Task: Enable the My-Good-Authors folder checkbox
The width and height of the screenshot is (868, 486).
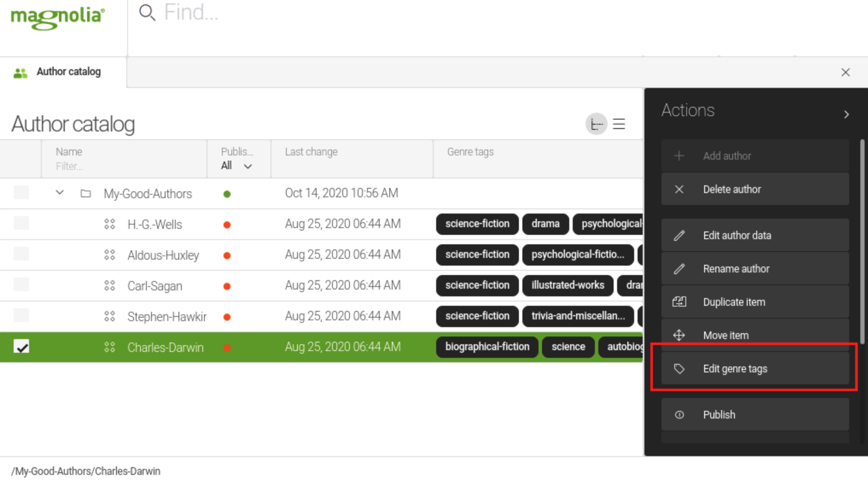Action: (21, 193)
